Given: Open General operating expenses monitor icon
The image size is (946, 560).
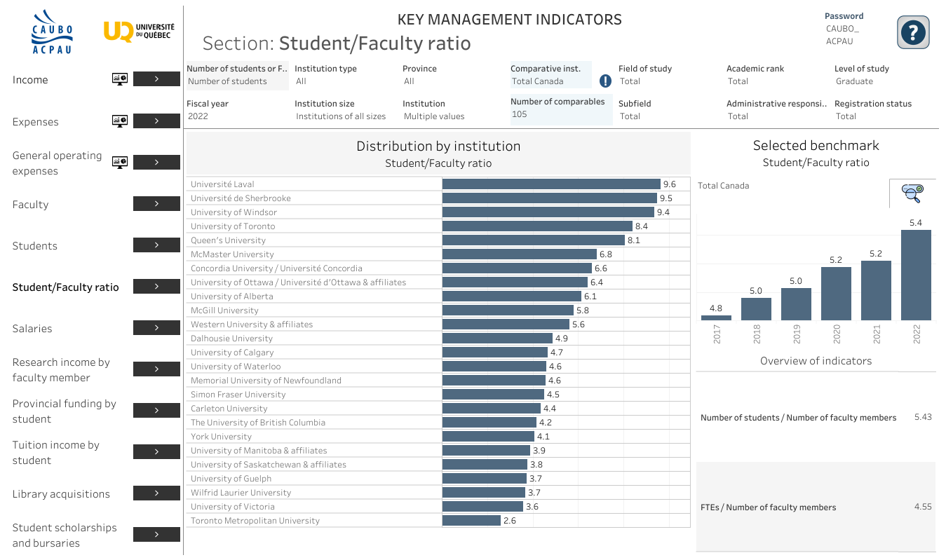Looking at the screenshot, I should pyautogui.click(x=120, y=163).
